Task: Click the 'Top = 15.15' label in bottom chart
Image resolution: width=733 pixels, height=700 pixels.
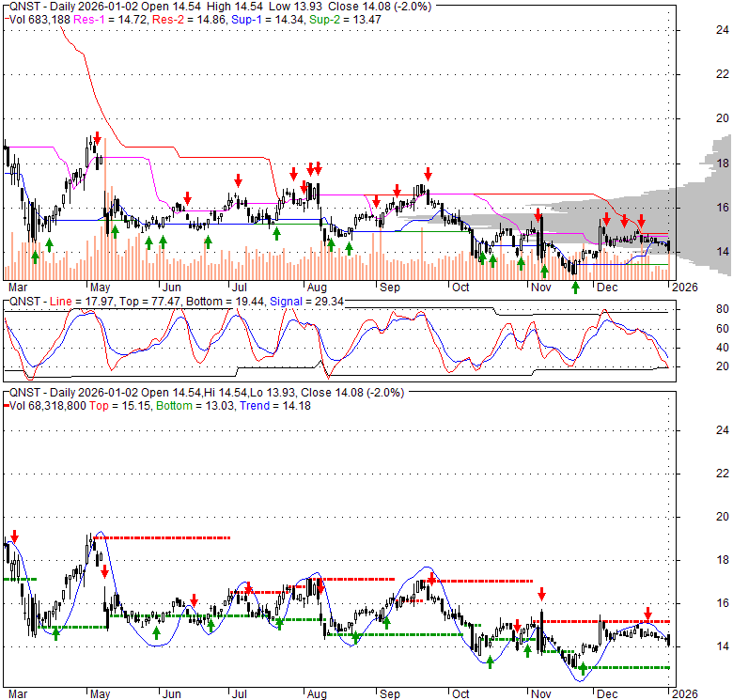Action: pos(120,406)
